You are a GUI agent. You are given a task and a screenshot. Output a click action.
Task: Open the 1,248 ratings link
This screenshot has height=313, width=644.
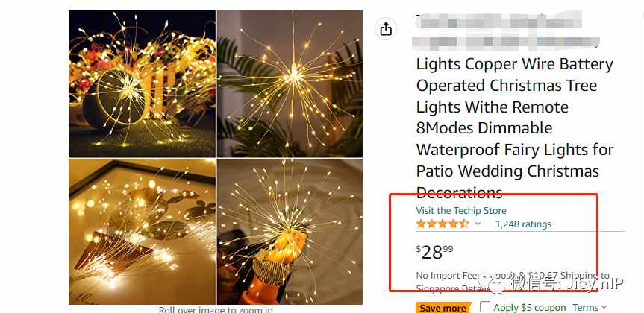[523, 224]
